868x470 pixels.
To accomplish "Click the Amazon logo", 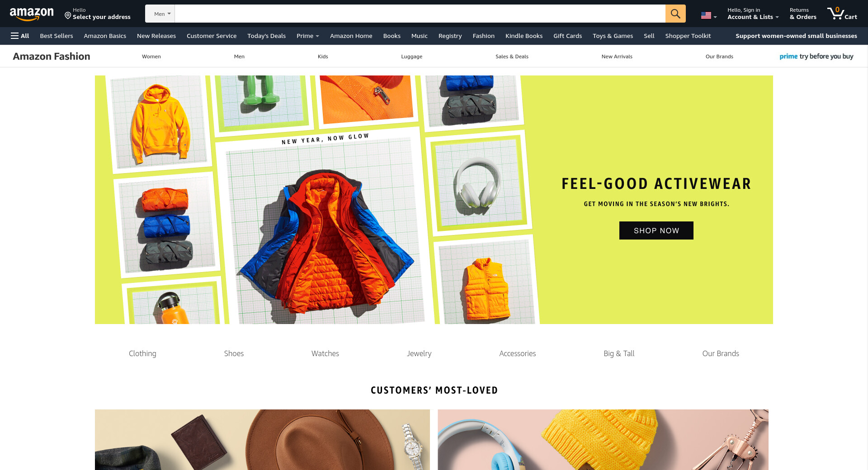I will click(32, 14).
